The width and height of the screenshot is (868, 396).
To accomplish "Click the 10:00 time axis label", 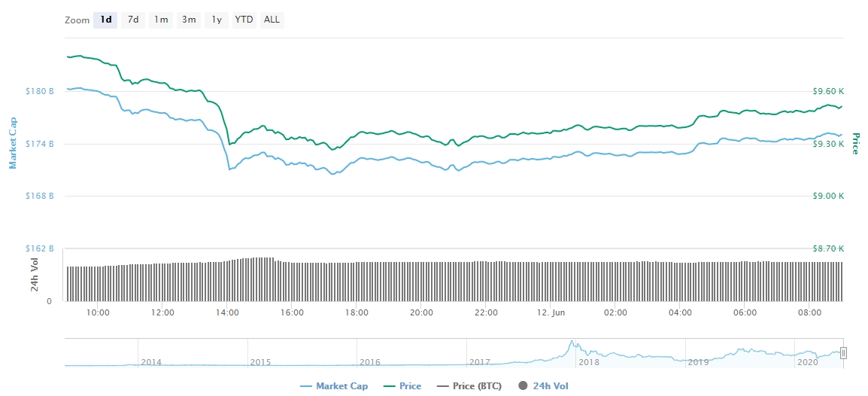I will pos(98,312).
